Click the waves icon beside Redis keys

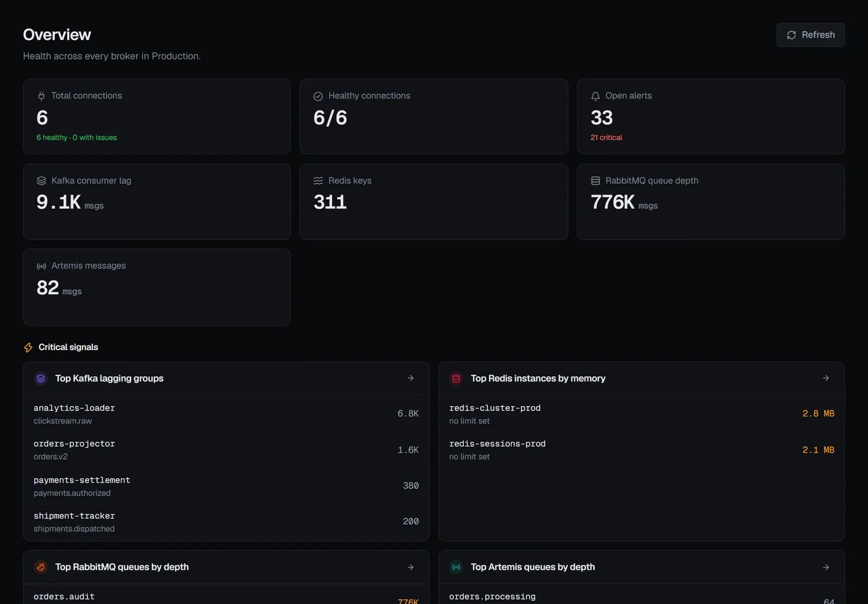[x=318, y=181]
